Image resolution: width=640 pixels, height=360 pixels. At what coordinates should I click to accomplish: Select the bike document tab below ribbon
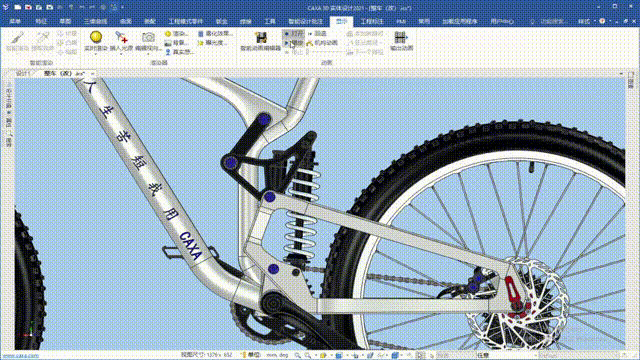pyautogui.click(x=64, y=73)
